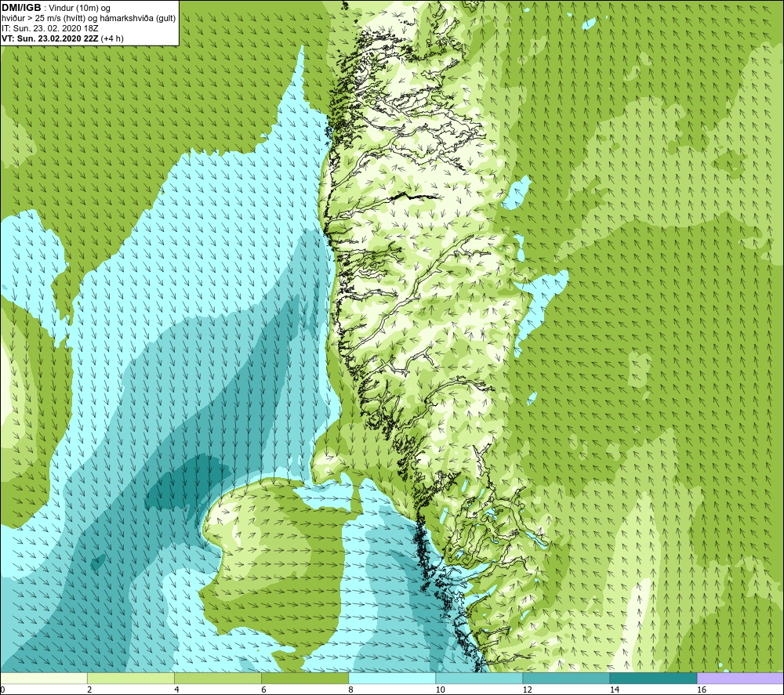The height and width of the screenshot is (695, 784).
Task: Click the DMI/IGB title text
Action: 21,8
